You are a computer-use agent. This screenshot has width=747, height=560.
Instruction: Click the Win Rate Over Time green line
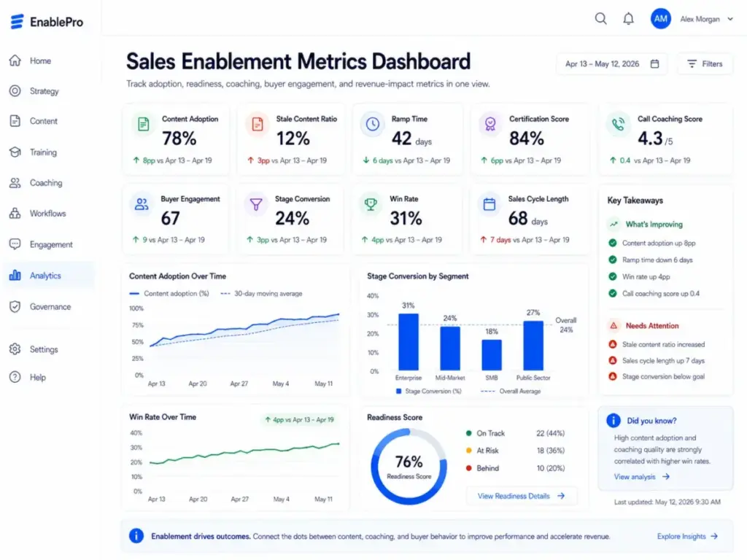[x=244, y=454]
